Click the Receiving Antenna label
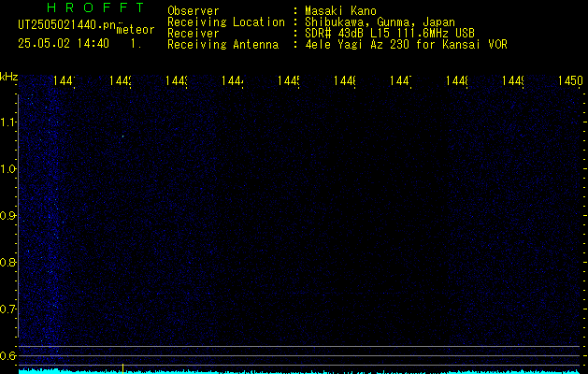The image size is (588, 374). [222, 45]
